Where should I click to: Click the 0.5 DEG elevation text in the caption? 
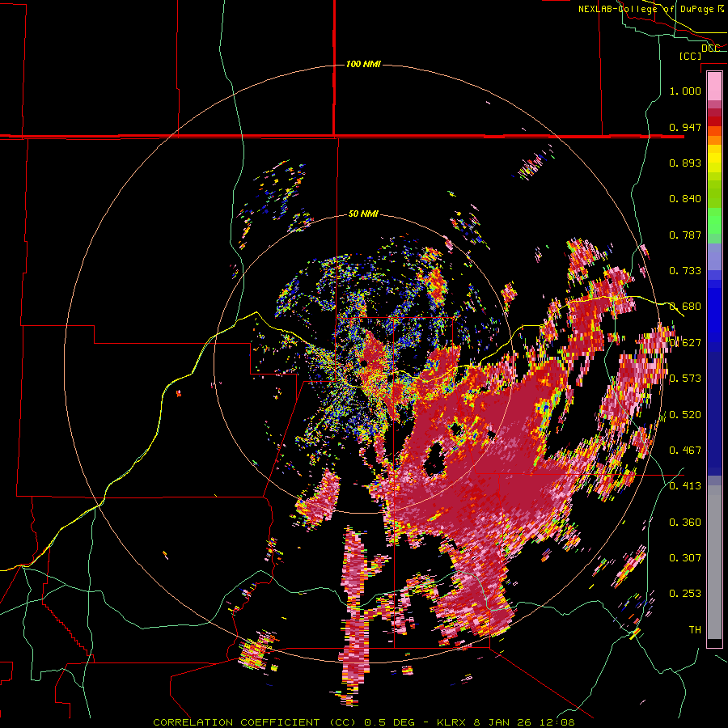(x=390, y=722)
